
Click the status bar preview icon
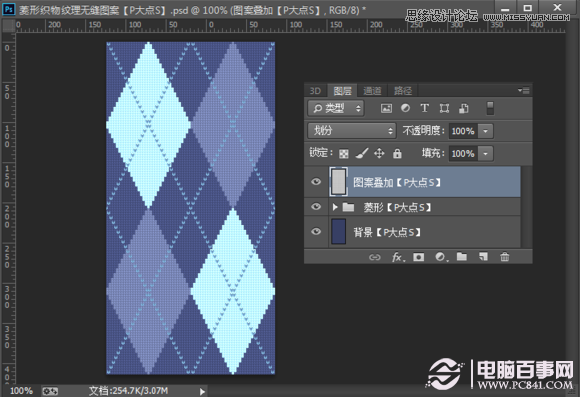click(x=50, y=391)
